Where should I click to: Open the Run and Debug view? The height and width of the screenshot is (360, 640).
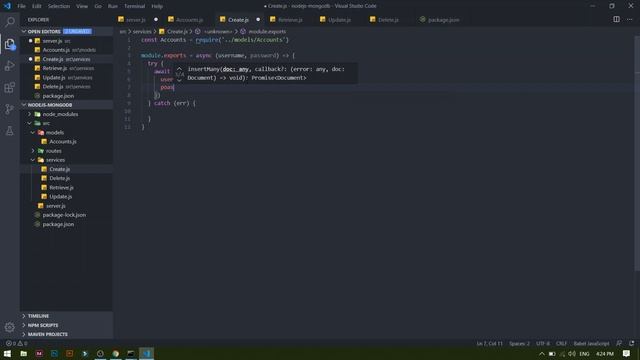(x=10, y=65)
